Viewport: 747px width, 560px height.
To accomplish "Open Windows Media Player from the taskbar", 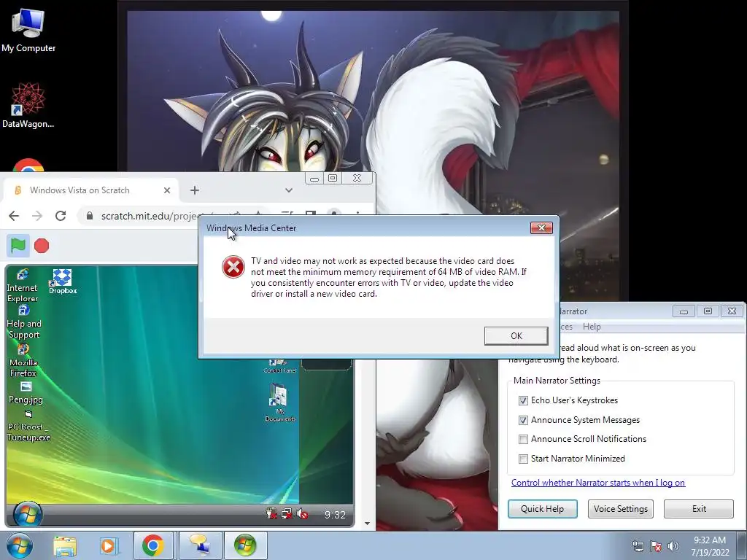I will pyautogui.click(x=108, y=545).
